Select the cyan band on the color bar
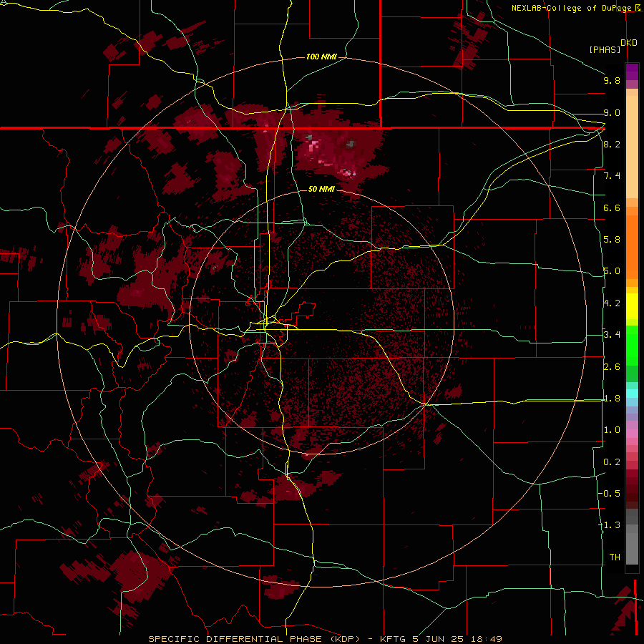Viewport: 644px width, 644px height. [632, 394]
